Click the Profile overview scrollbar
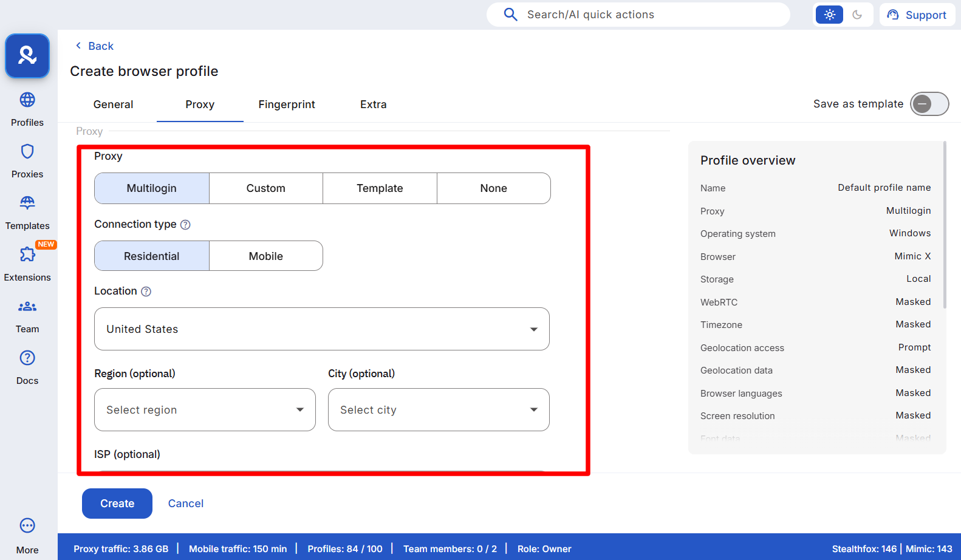 coord(944,225)
